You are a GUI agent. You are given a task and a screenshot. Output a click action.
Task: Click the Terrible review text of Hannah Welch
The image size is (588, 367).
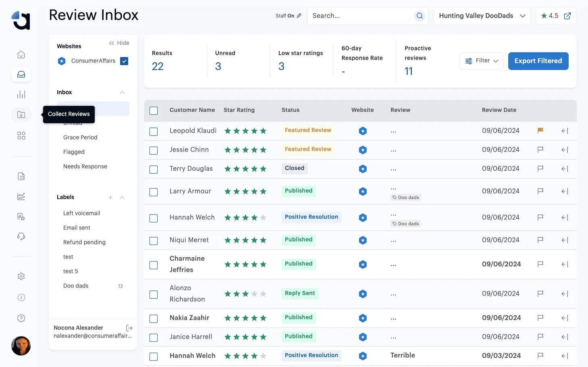pos(403,355)
